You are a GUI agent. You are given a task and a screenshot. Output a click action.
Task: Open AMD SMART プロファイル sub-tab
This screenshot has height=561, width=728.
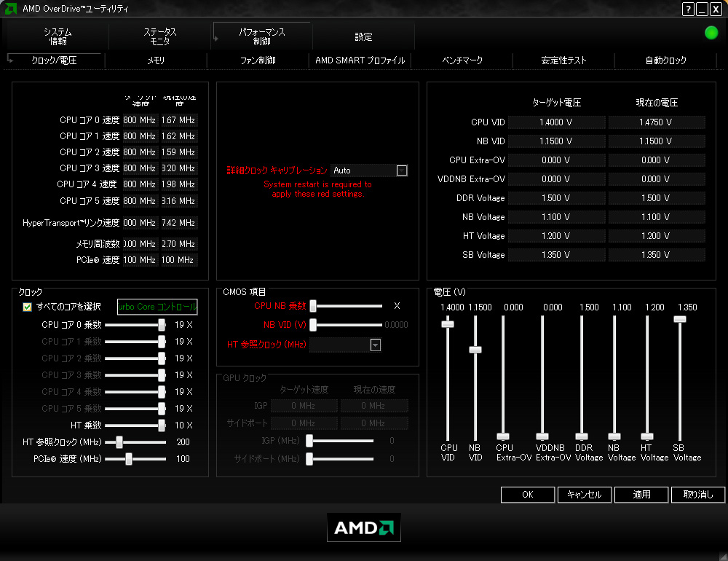click(360, 60)
